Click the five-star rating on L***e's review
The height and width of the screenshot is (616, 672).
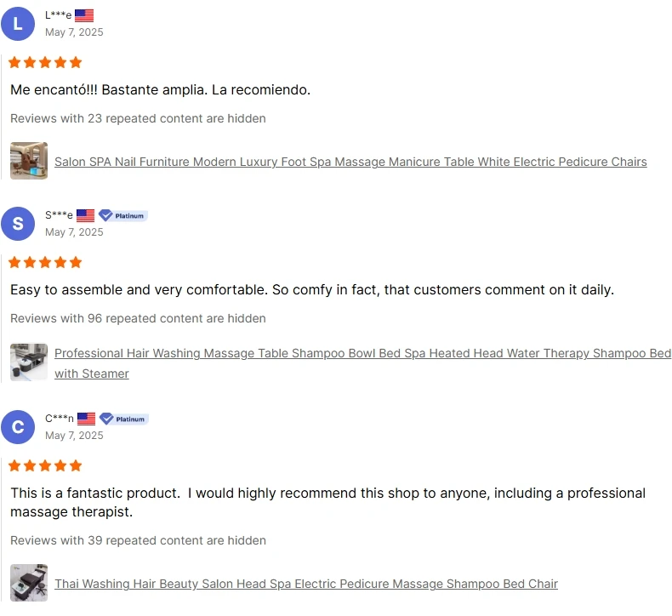(46, 62)
